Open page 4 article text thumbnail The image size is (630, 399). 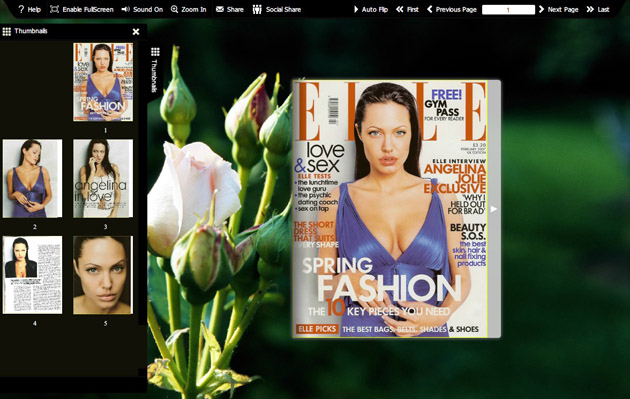[33, 275]
